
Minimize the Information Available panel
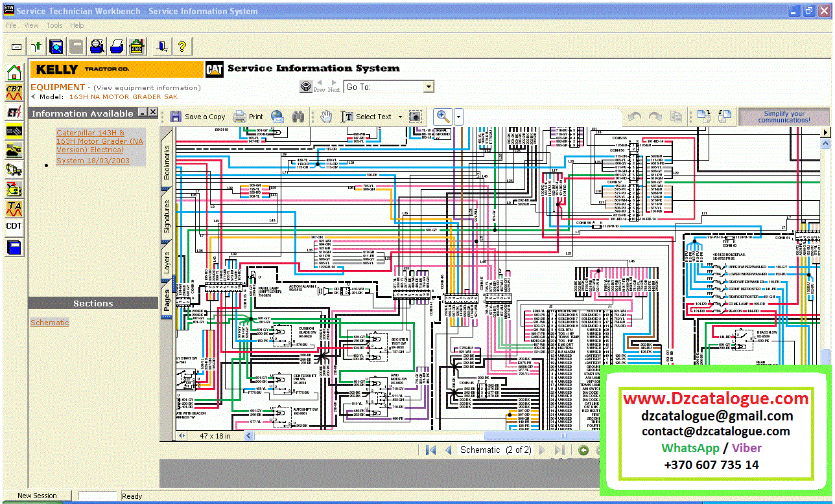coord(143,113)
